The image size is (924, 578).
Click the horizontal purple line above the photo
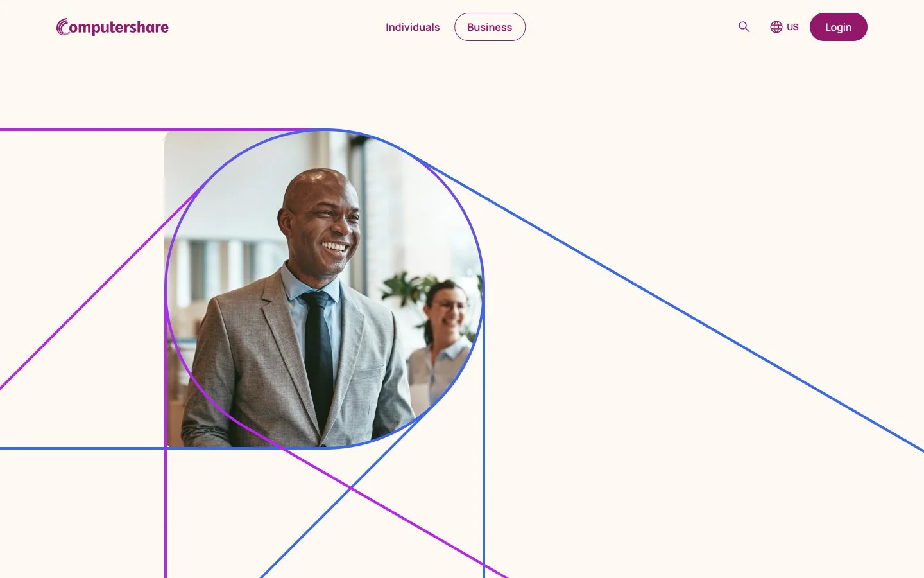pos(82,130)
